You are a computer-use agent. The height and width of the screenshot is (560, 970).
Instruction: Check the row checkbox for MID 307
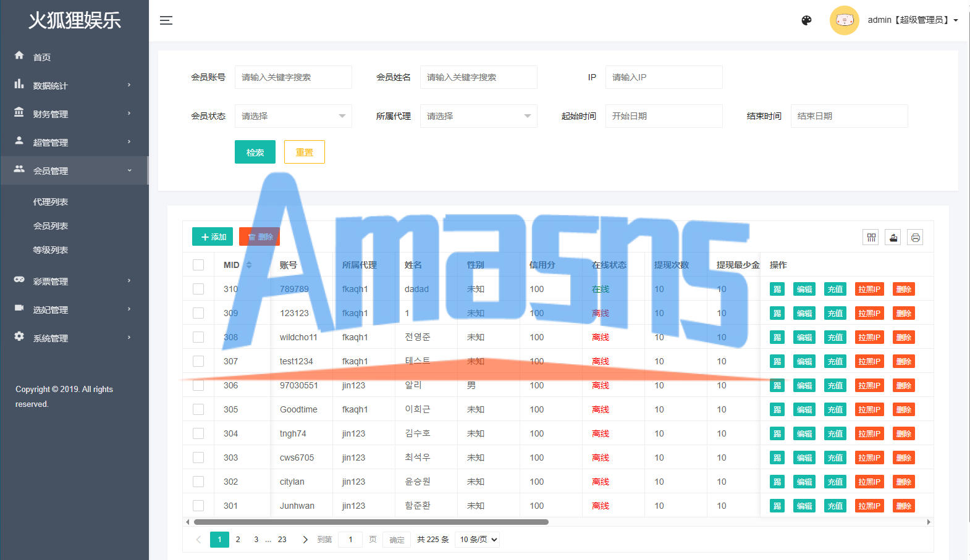click(x=198, y=361)
